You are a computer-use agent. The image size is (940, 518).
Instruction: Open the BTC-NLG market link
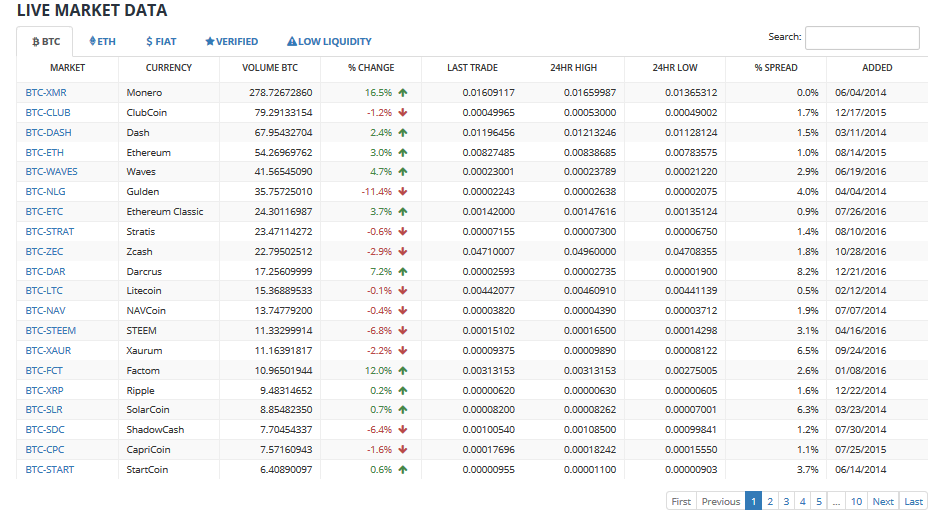(46, 191)
